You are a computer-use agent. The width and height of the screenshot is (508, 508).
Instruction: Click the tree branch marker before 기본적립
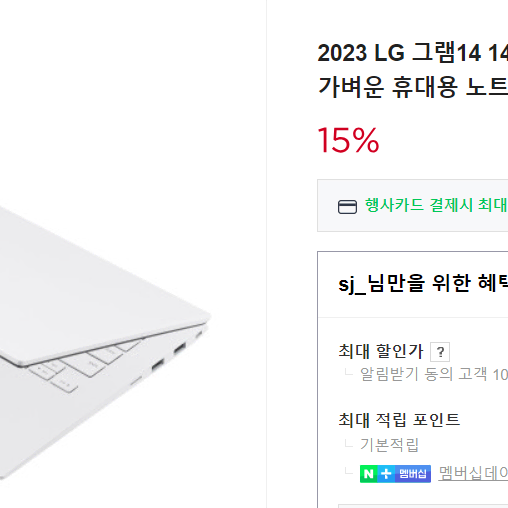pos(348,444)
